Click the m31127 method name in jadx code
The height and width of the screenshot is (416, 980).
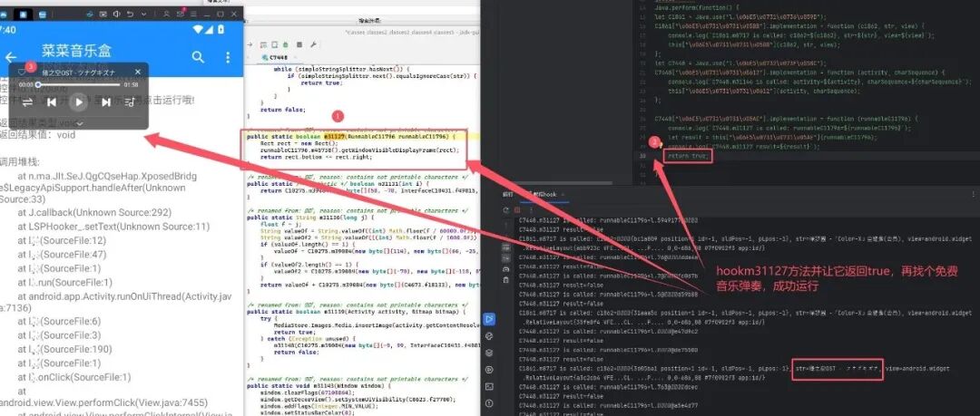click(333, 136)
